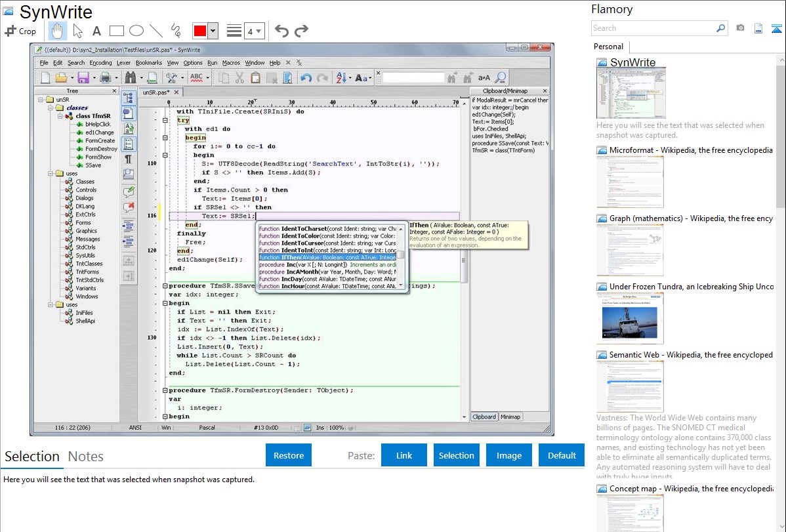Screen dimensions: 786x532
Task: Click the A-Z sort icon in SynWrite
Action: 342,77
